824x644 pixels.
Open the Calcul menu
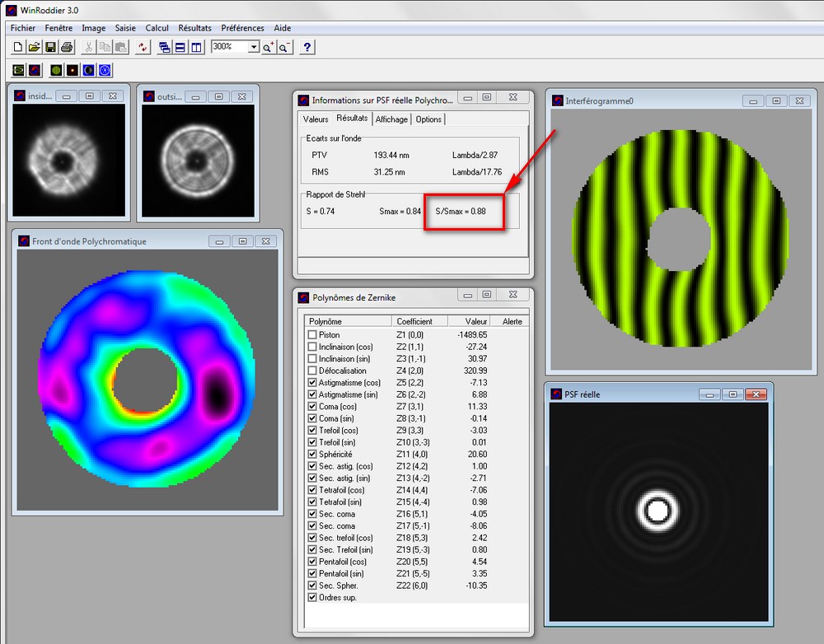point(157,28)
